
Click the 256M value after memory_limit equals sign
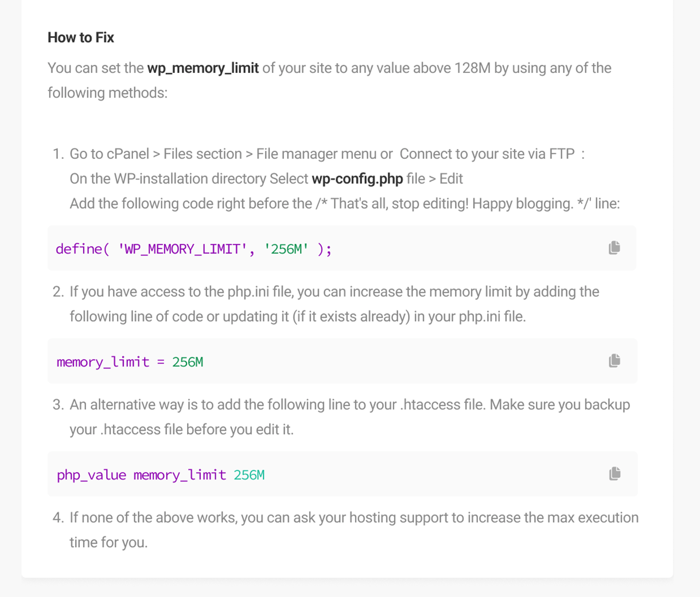tap(188, 362)
